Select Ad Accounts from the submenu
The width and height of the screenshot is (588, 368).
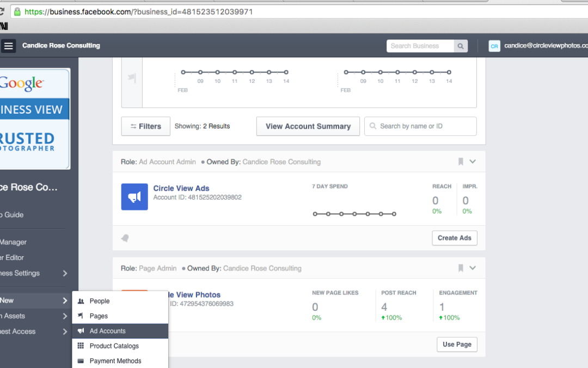107,331
